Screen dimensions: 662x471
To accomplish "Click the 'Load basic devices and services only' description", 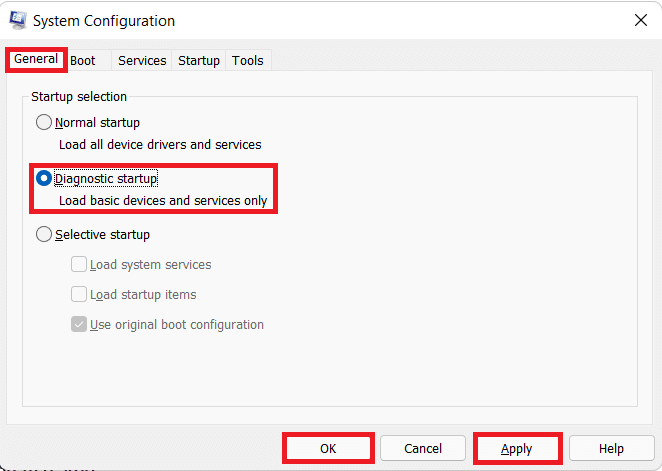I will tap(163, 201).
